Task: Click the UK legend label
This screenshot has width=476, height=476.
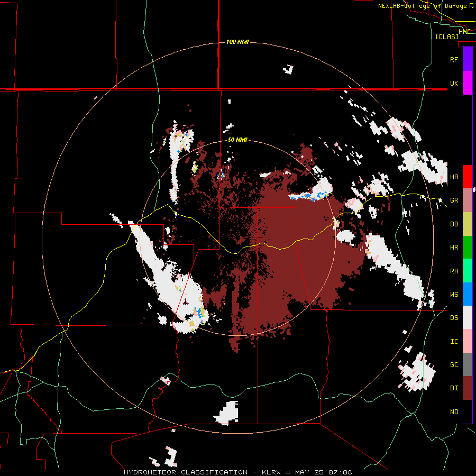Action: coord(454,83)
